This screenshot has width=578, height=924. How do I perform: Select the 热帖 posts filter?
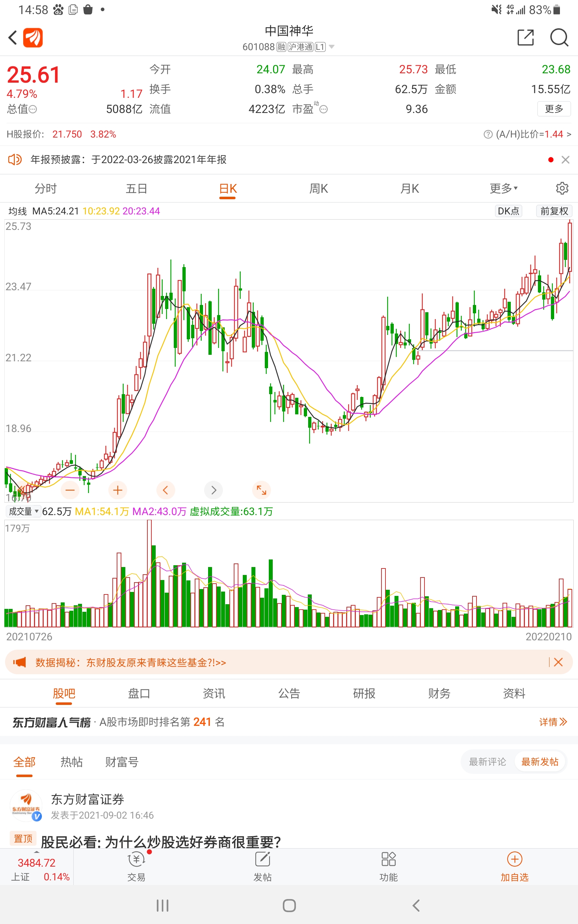72,762
